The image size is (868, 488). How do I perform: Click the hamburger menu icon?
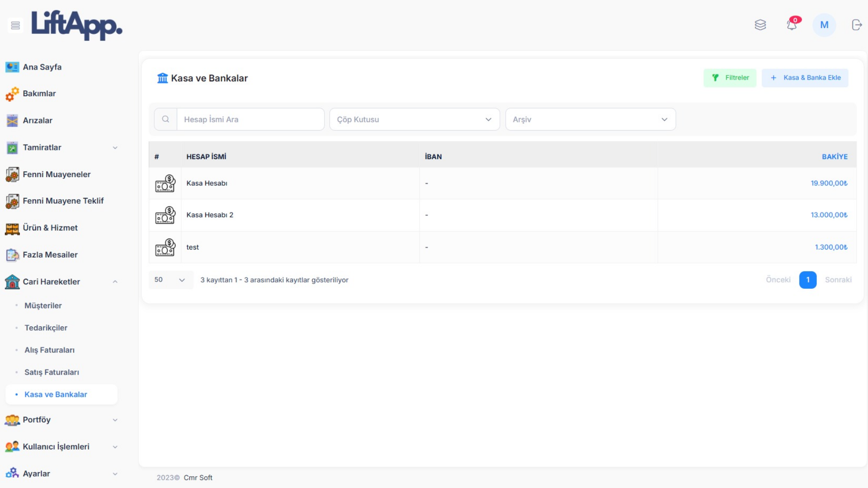(15, 25)
